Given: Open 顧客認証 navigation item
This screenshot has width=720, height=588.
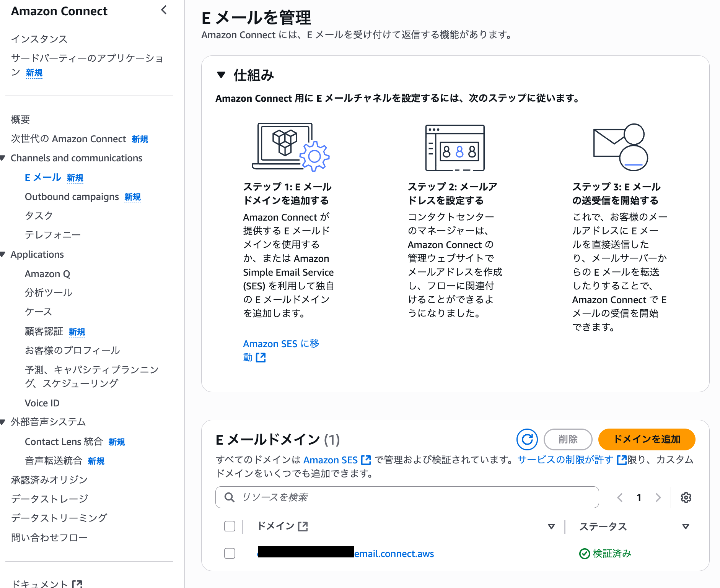Looking at the screenshot, I should [x=44, y=331].
